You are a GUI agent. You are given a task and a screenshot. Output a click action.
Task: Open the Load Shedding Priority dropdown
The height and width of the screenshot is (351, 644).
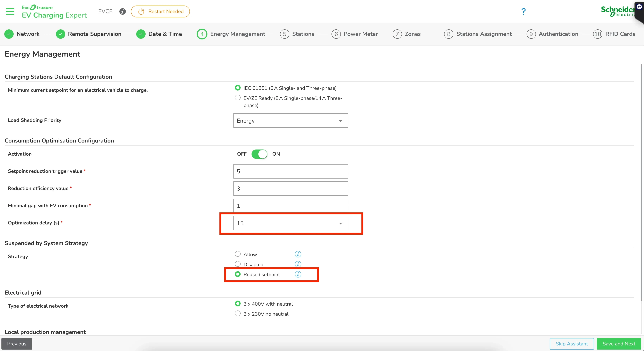point(291,121)
